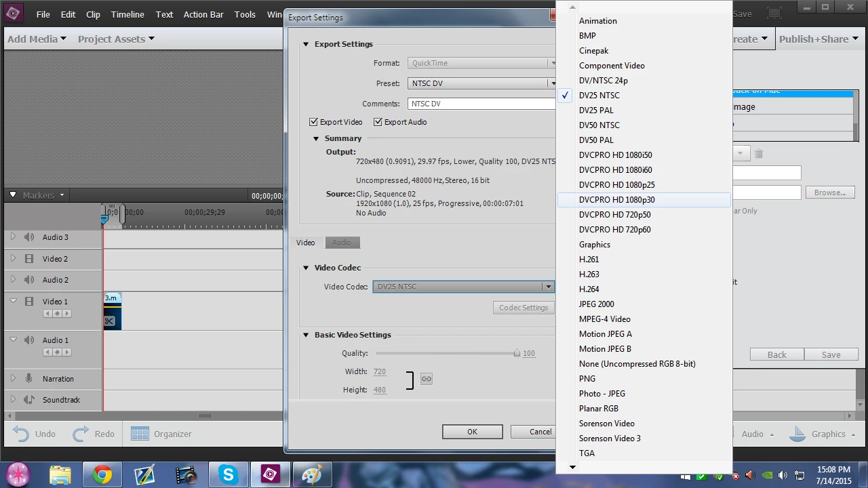This screenshot has height=488, width=868.
Task: Click the Quality slider handle
Action: click(x=517, y=353)
